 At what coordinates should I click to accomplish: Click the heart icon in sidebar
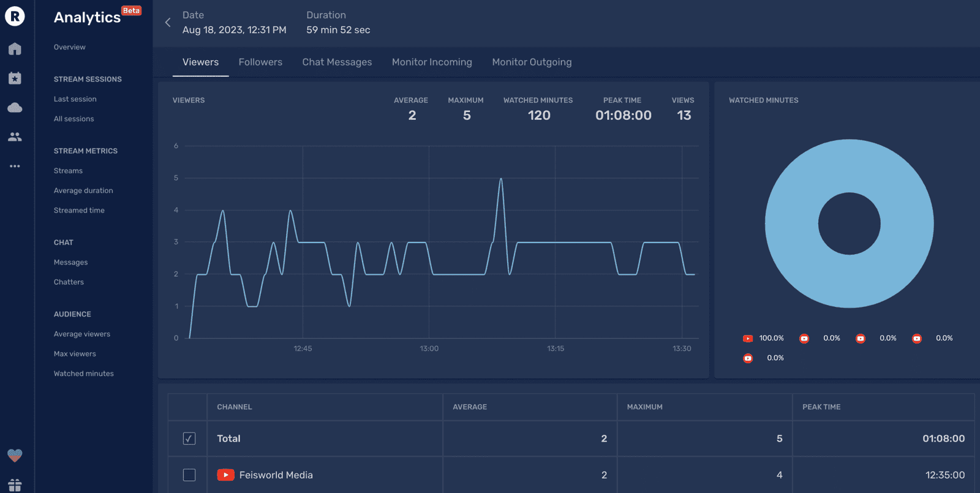pos(15,456)
